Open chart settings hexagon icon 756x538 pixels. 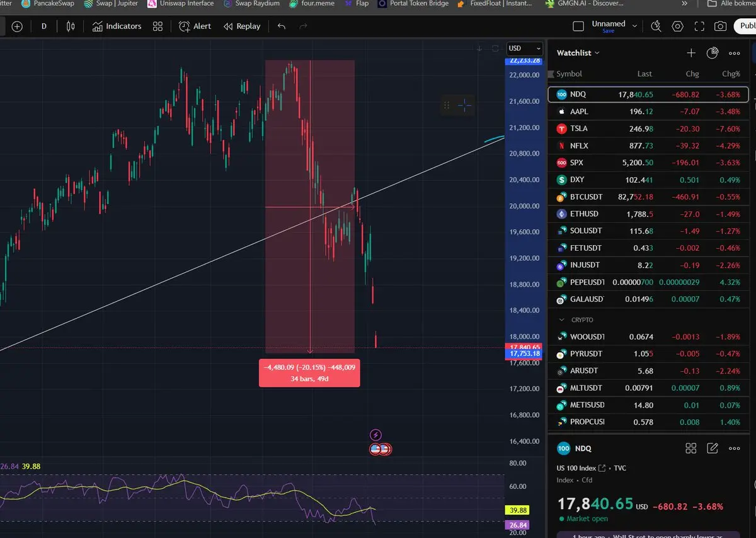tap(678, 26)
